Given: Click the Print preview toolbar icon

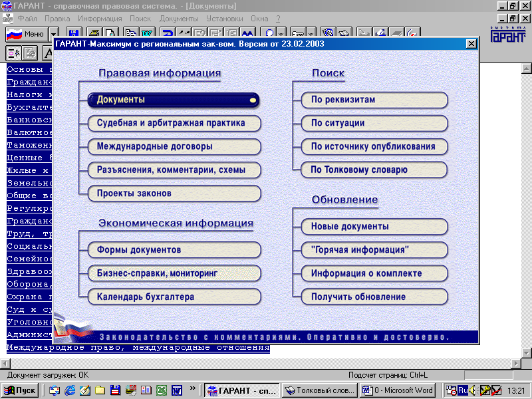Looking at the screenshot, I should (x=110, y=33).
